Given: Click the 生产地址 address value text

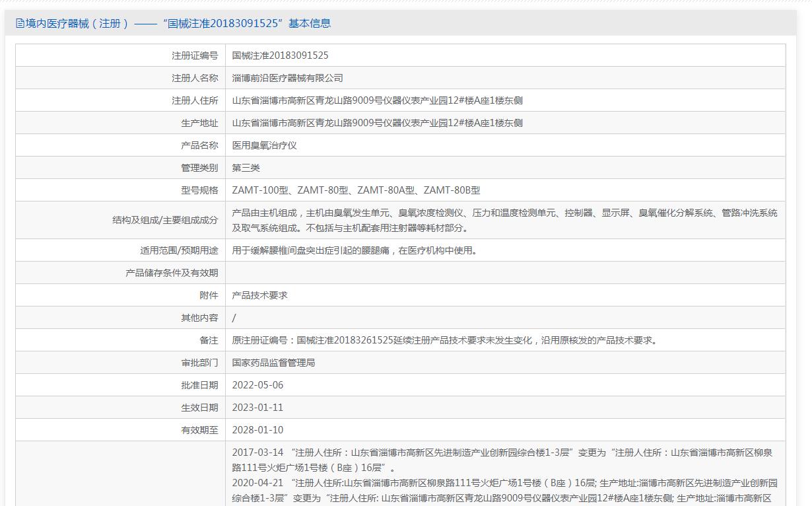Looking at the screenshot, I should [377, 123].
